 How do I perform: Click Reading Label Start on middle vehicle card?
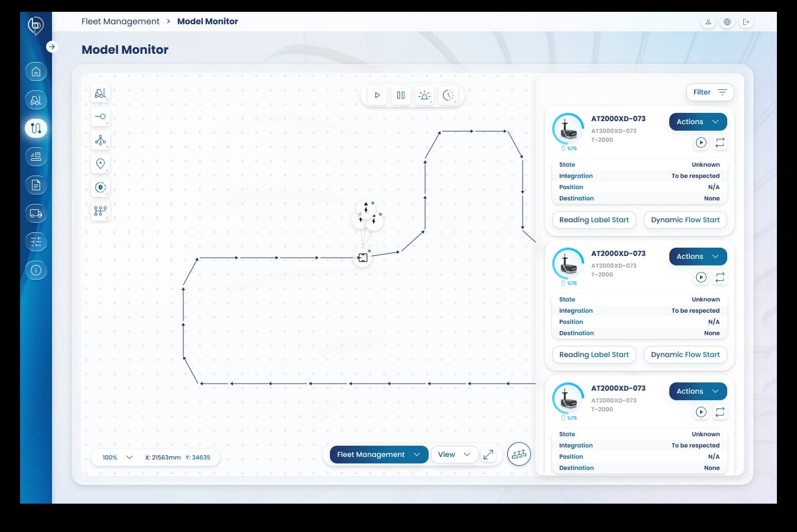594,355
